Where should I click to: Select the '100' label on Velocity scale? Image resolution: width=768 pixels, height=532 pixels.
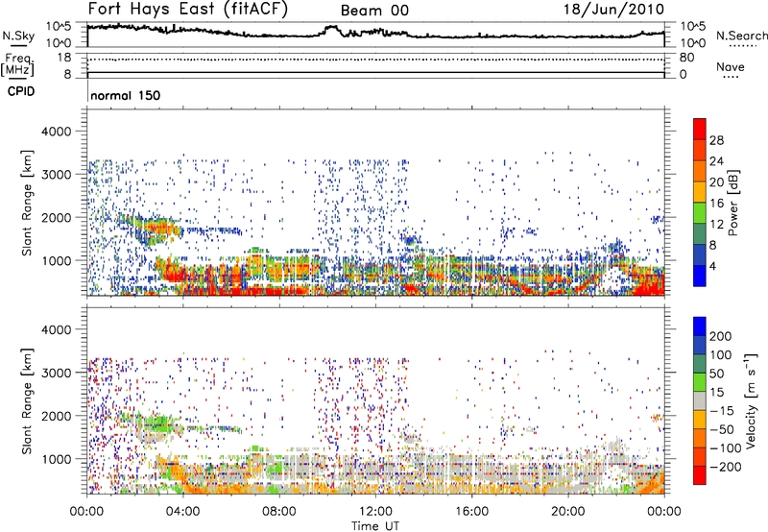[721, 355]
